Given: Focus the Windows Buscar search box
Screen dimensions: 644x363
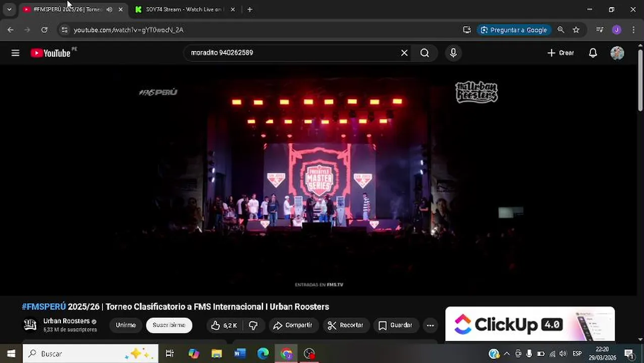Looking at the screenshot, I should point(91,353).
